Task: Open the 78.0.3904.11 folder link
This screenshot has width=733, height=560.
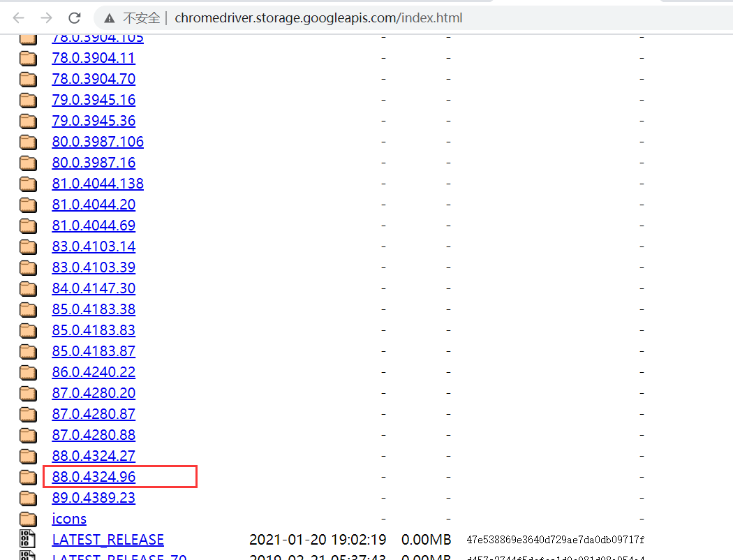Action: 94,58
